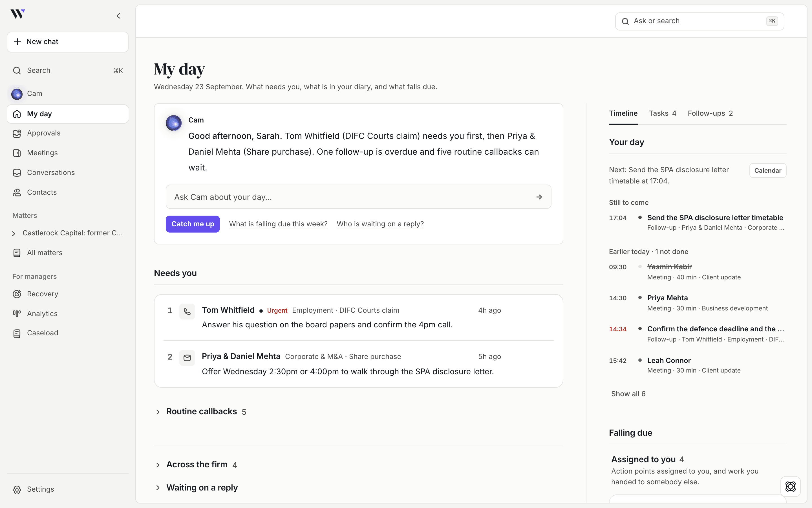Show all 6 timeline entries
Viewport: 812px width, 508px height.
[628, 394]
